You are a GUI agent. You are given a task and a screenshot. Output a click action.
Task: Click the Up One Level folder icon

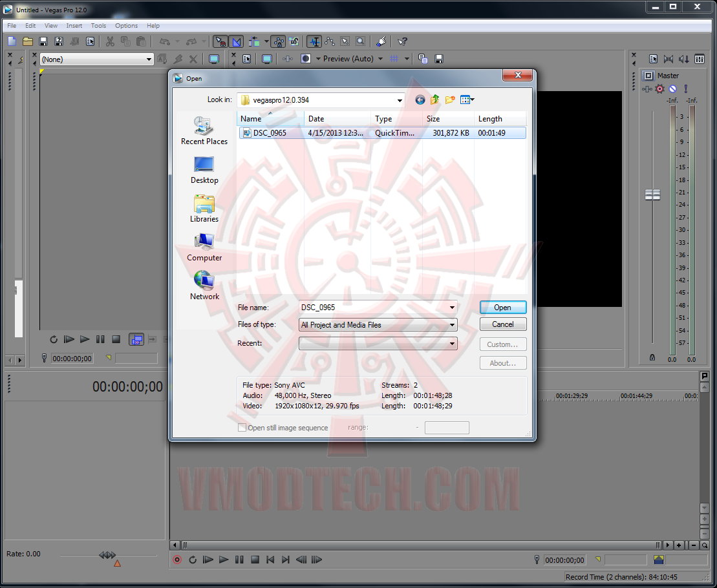(x=435, y=100)
